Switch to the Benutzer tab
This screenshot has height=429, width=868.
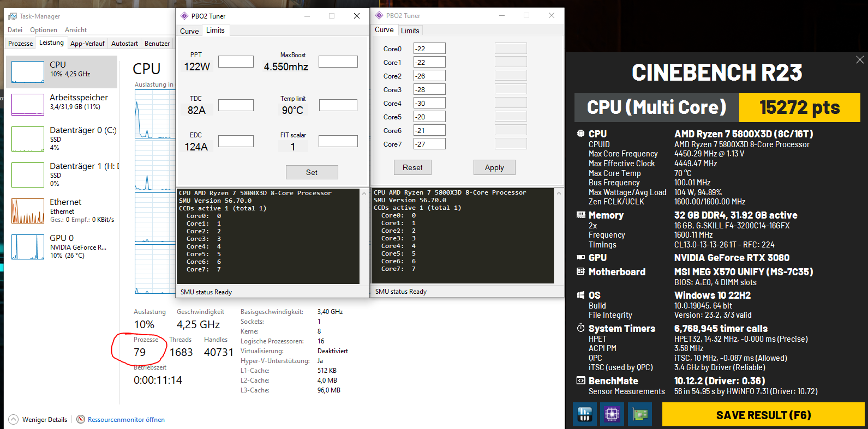[x=157, y=44]
